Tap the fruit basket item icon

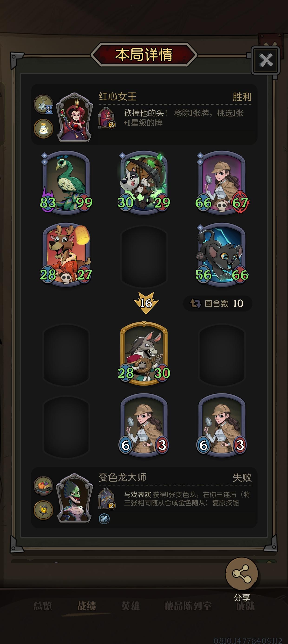click(x=43, y=486)
